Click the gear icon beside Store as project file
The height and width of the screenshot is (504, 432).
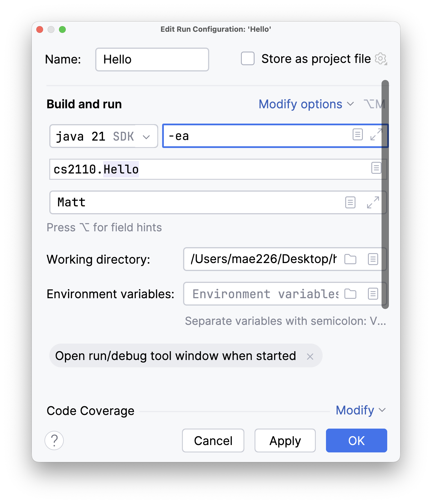[x=380, y=59]
